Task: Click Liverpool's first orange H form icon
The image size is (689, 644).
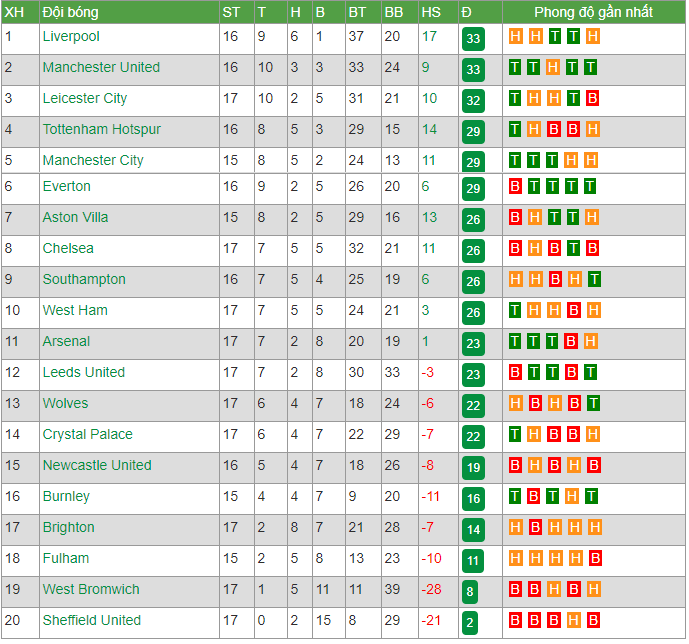Action: pos(515,36)
